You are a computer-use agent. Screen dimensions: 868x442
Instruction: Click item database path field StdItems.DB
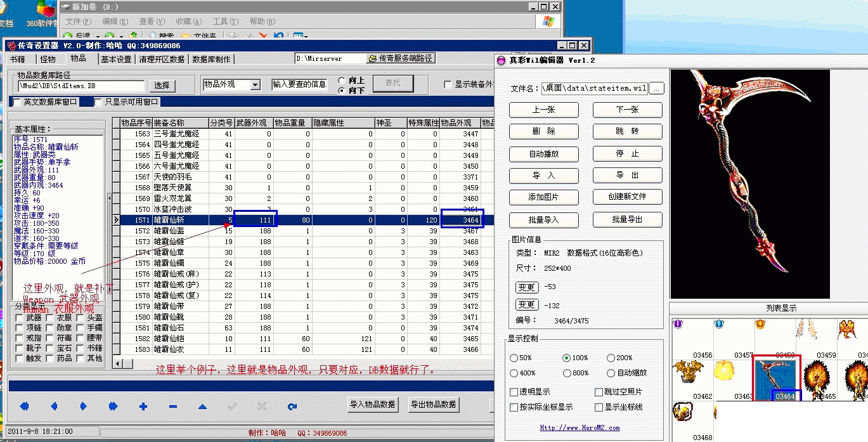[81, 85]
